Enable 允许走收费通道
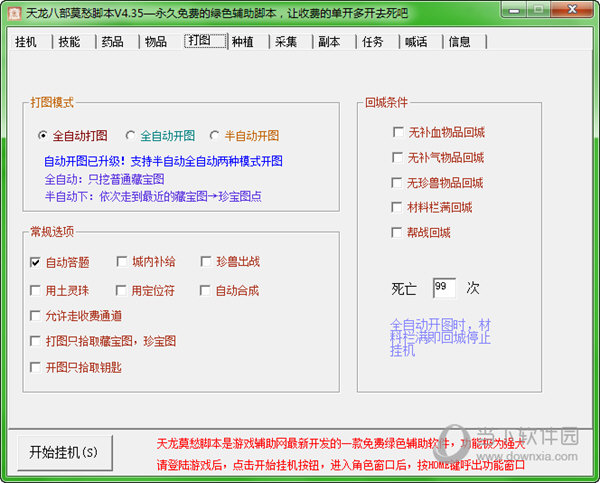The width and height of the screenshot is (600, 483). coord(35,316)
